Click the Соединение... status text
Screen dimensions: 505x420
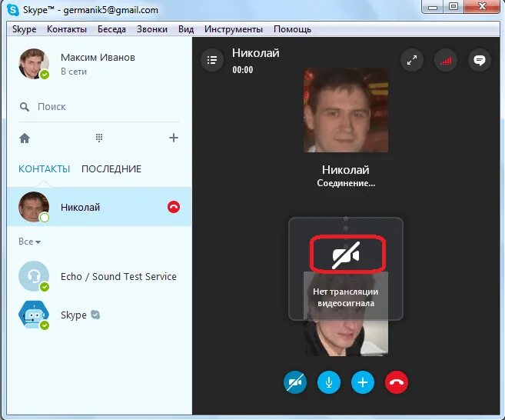point(346,183)
